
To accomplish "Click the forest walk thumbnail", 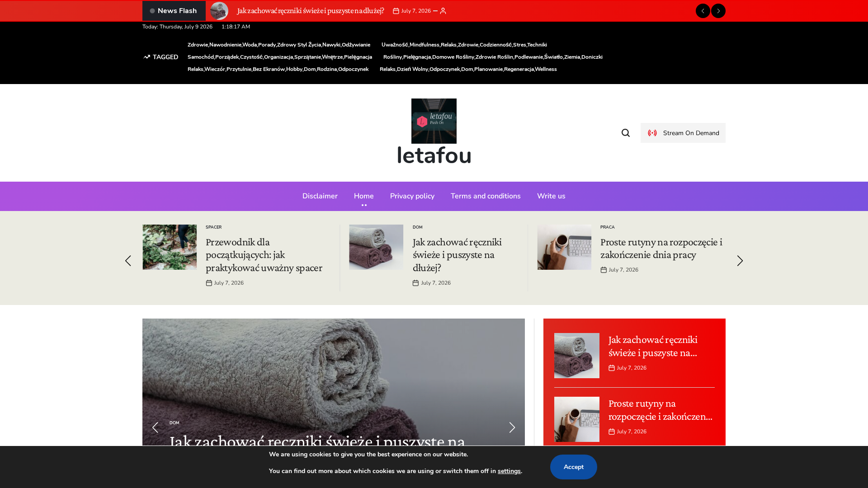I will click(170, 247).
